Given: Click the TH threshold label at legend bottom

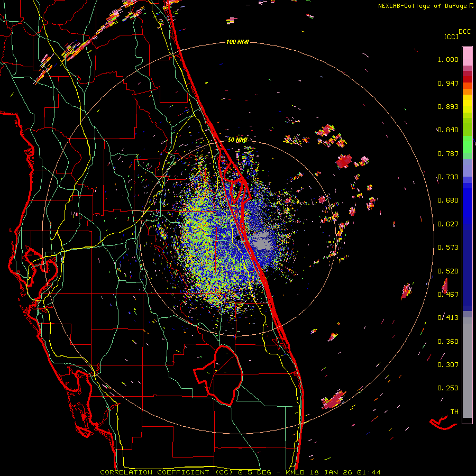Looking at the screenshot, I should [454, 412].
